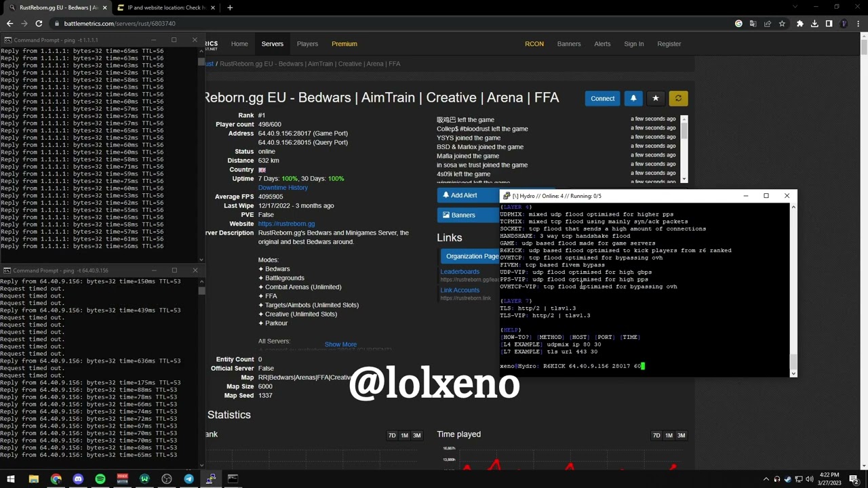Expand server list with Show More
868x488 pixels.
coord(340,344)
